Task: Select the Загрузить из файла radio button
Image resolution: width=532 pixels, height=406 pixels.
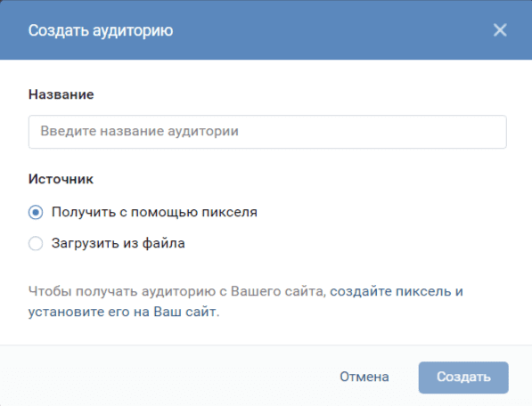Action: [36, 243]
